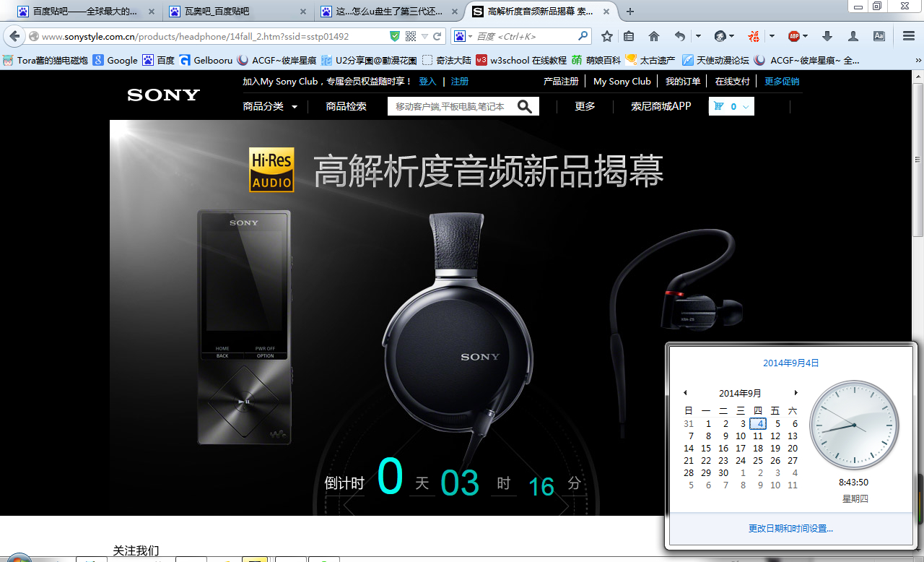Image resolution: width=924 pixels, height=562 pixels.
Task: Click the Baidu search input field
Action: click(526, 36)
